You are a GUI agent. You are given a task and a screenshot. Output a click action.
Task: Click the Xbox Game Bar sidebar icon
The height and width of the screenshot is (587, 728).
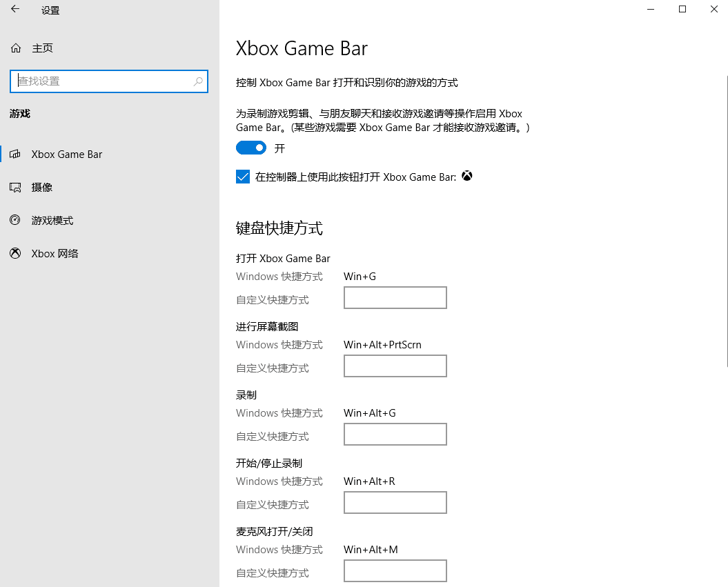[x=15, y=154]
